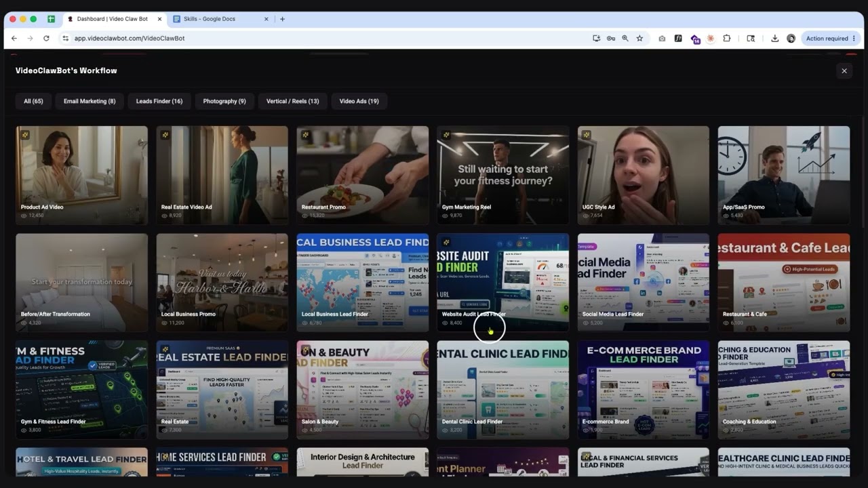868x488 pixels.
Task: Open the Extensions puzzle icon
Action: click(727, 39)
